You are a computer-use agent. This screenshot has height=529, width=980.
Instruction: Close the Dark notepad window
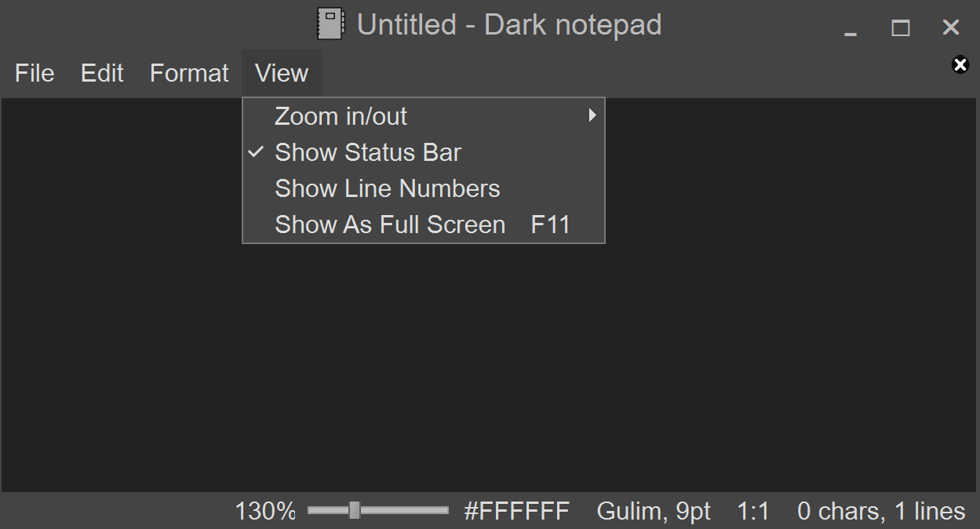[951, 28]
